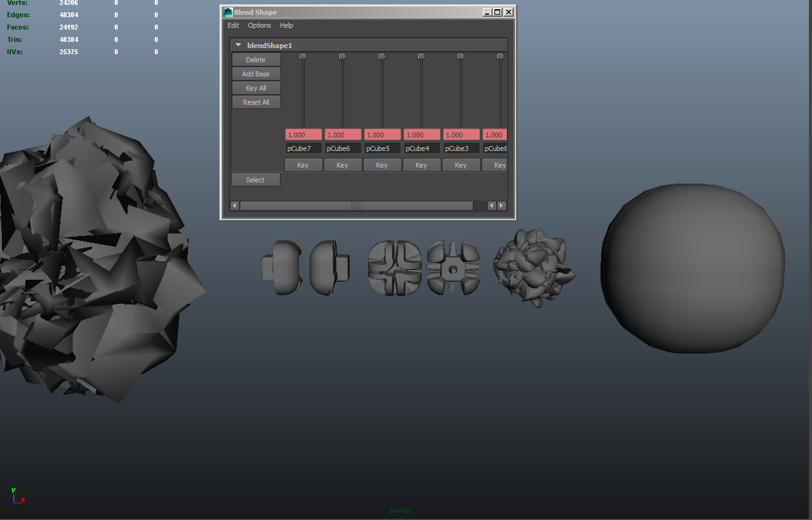This screenshot has width=812, height=520.
Task: Open the Options menu
Action: pos(259,25)
